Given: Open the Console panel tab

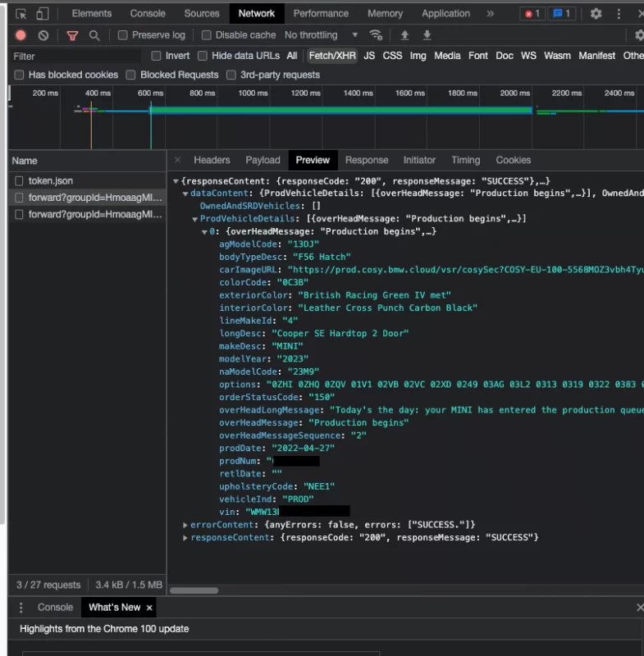Looking at the screenshot, I should (148, 14).
